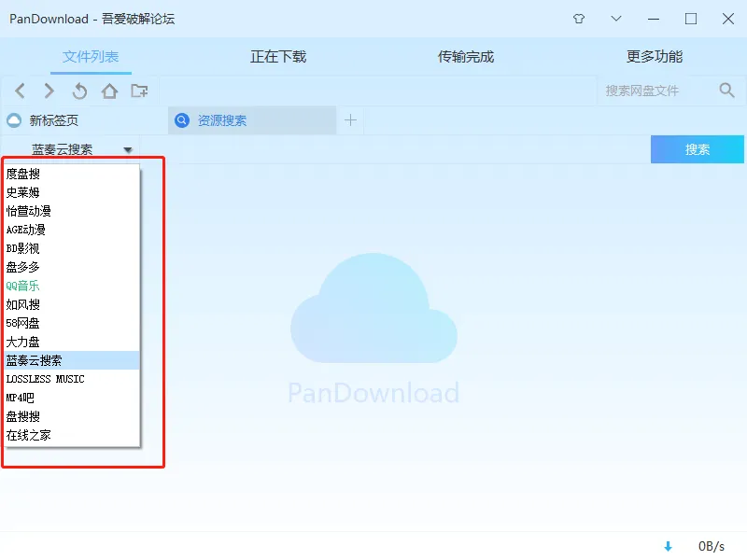Click the download speed arrow in status bar
Image resolution: width=747 pixels, height=560 pixels.
668,546
